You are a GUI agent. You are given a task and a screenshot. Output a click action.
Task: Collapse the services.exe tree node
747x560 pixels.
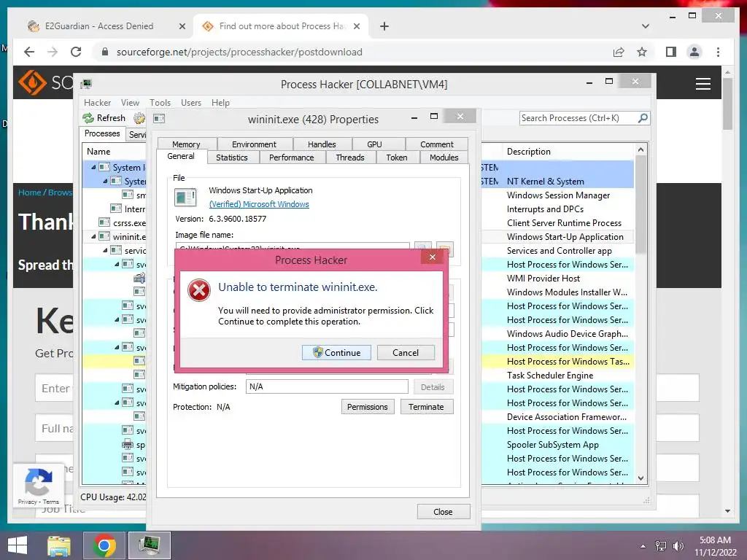tap(105, 250)
